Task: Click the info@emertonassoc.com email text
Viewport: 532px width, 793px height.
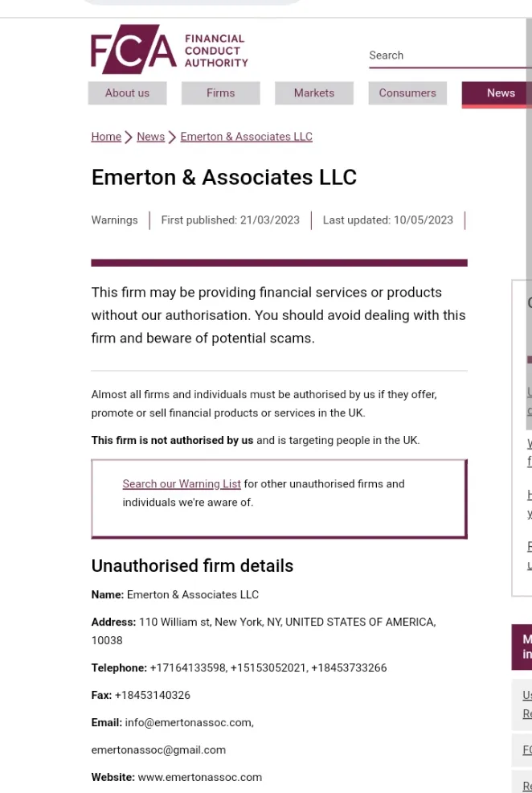Action: (x=190, y=723)
